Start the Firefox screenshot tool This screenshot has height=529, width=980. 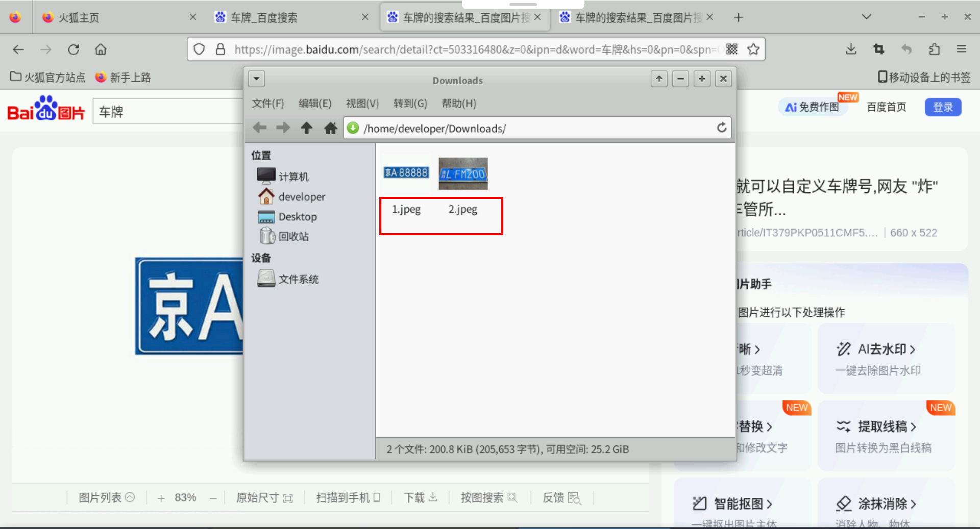point(878,49)
